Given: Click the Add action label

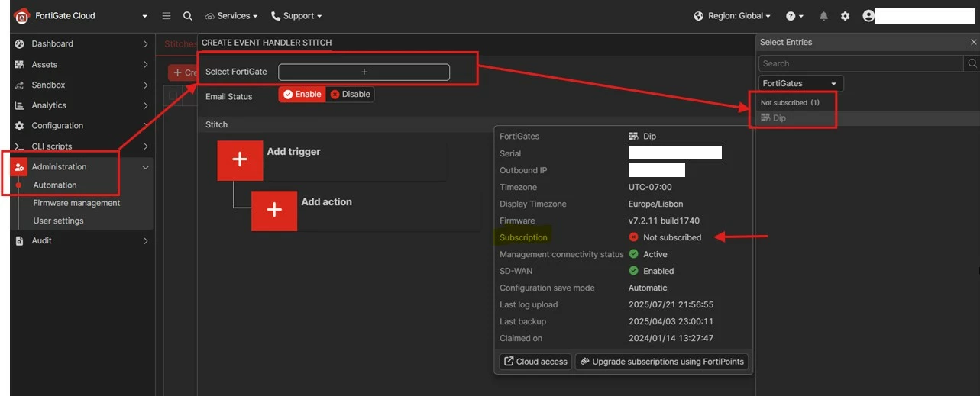Looking at the screenshot, I should click(327, 202).
